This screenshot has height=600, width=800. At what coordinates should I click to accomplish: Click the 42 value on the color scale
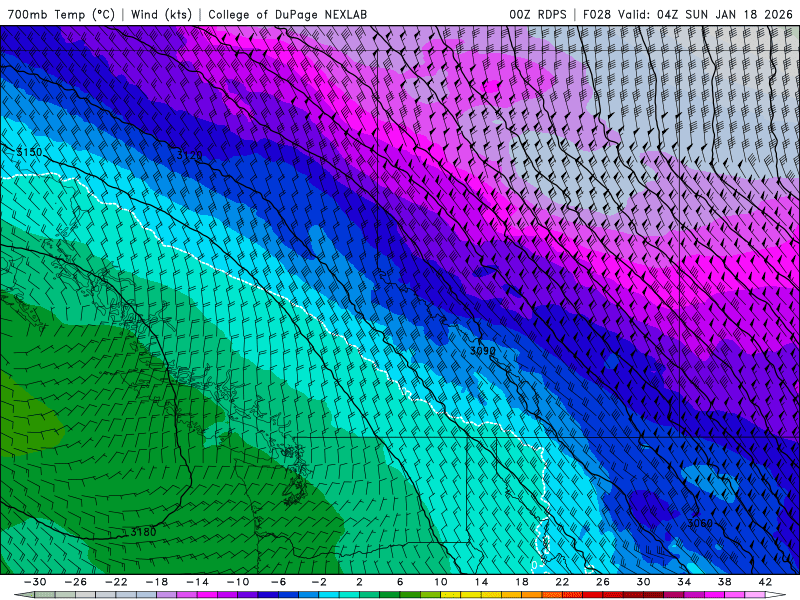(x=765, y=582)
